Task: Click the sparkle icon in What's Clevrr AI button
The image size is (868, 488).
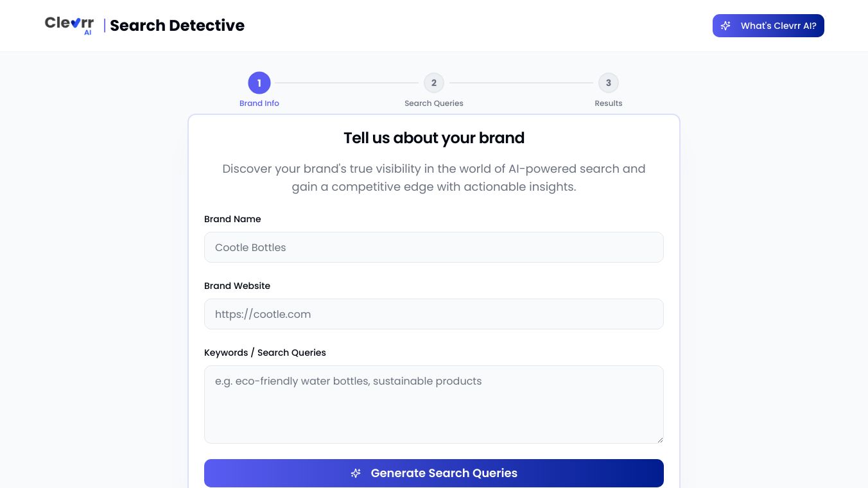Action: 726,26
